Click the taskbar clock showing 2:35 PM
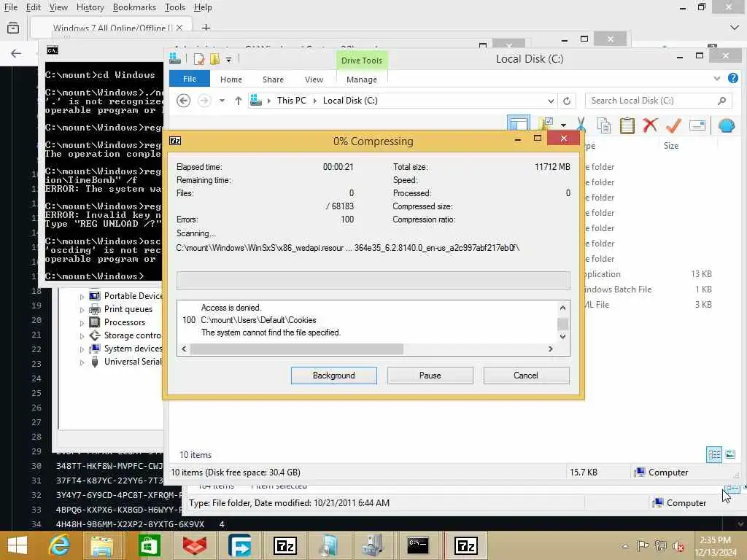This screenshot has width=747, height=560. (x=715, y=546)
